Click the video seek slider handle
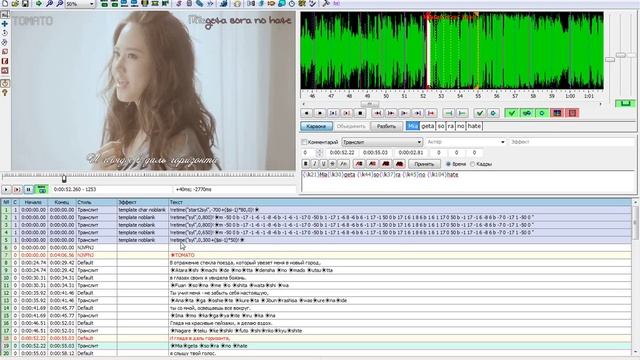Image resolution: width=640 pixels, height=360 pixels. [64, 178]
